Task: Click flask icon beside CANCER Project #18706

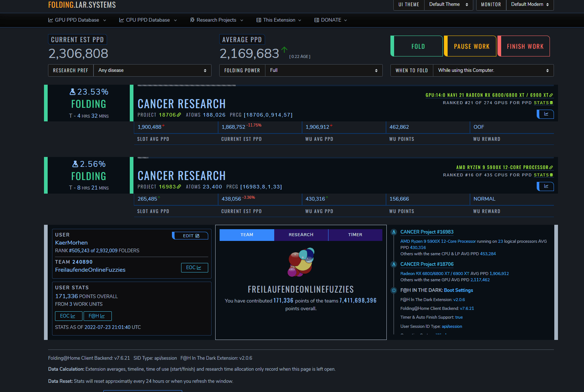Action: click(394, 264)
